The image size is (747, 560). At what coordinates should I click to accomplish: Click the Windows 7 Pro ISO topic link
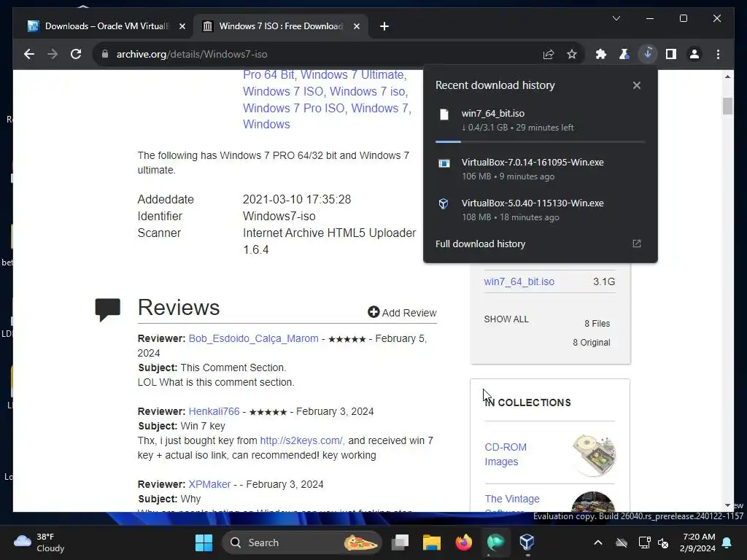[x=294, y=108]
